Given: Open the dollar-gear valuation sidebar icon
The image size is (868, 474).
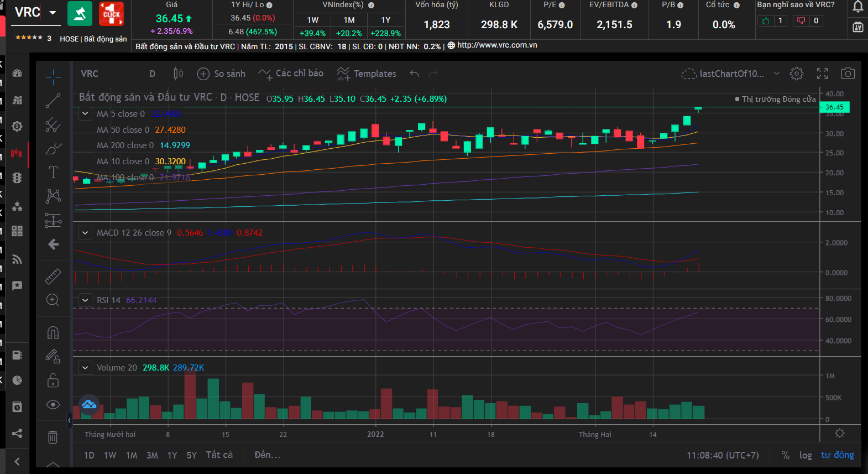Looking at the screenshot, I should click(x=17, y=126).
